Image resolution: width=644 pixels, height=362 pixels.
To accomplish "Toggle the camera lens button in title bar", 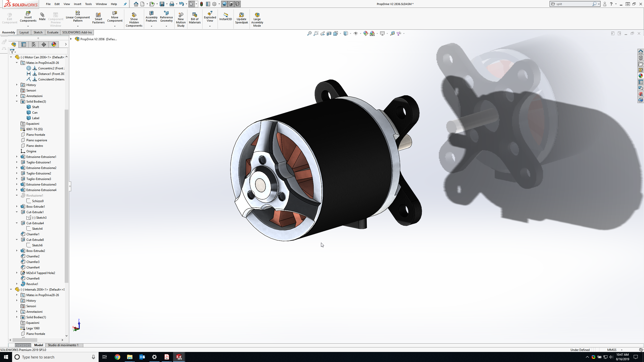I will [231, 4].
